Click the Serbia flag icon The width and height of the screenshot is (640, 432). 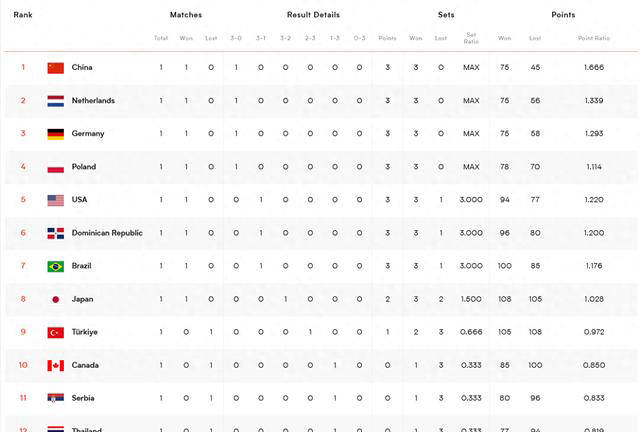[56, 398]
